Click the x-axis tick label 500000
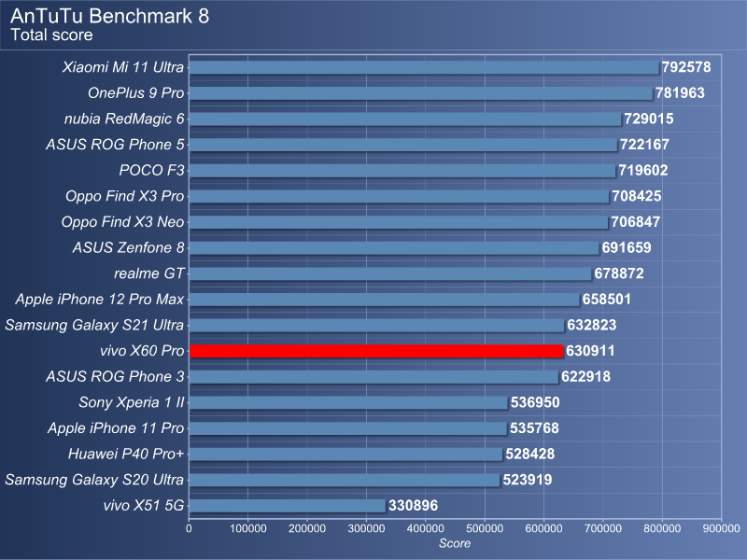The height and width of the screenshot is (560, 747). tap(485, 528)
